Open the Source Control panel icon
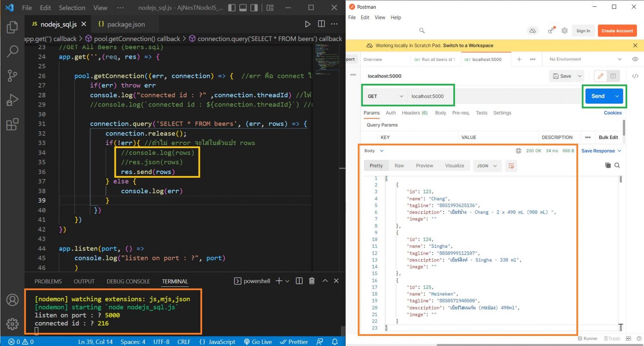 coord(12,75)
